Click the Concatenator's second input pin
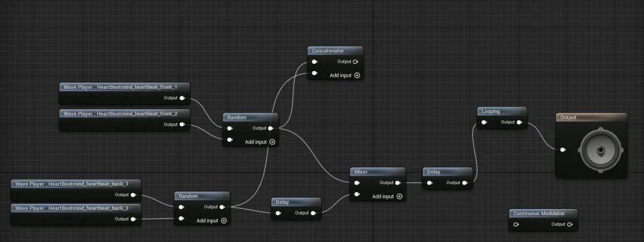The width and height of the screenshot is (644, 242). (314, 73)
